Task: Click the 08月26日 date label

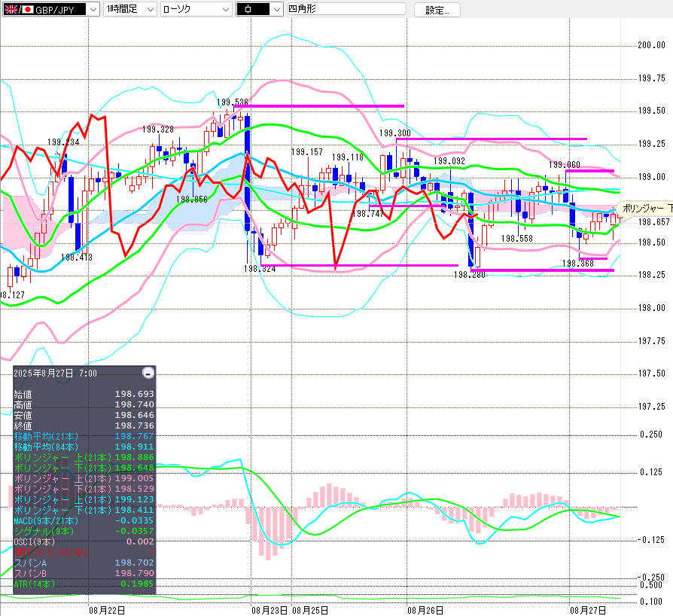Action: (x=425, y=611)
